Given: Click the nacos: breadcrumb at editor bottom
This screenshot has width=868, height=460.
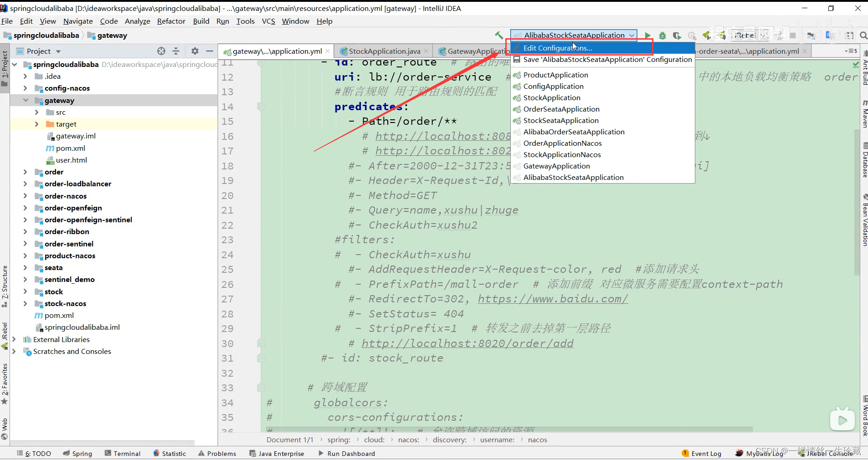Looking at the screenshot, I should tap(409, 440).
